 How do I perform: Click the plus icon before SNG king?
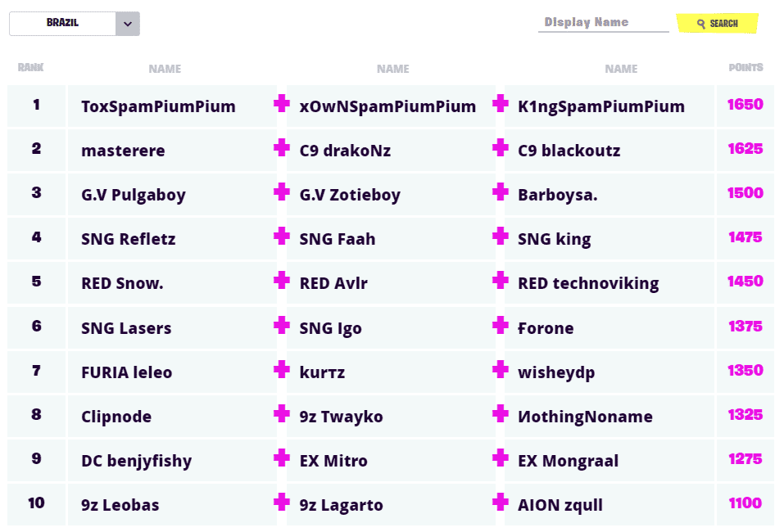point(500,237)
